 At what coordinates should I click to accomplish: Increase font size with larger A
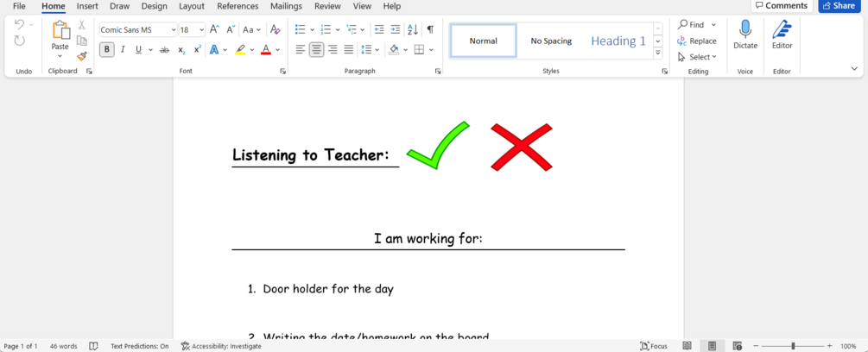[x=215, y=29]
